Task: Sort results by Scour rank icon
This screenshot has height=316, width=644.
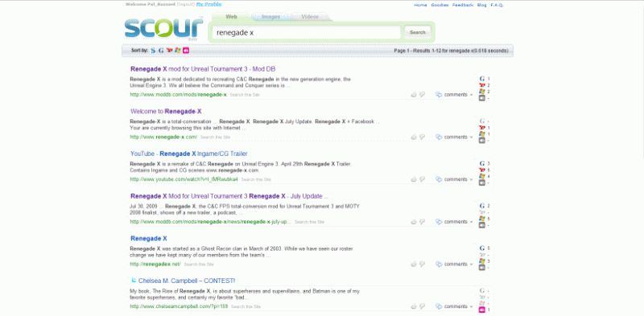Action: point(153,51)
